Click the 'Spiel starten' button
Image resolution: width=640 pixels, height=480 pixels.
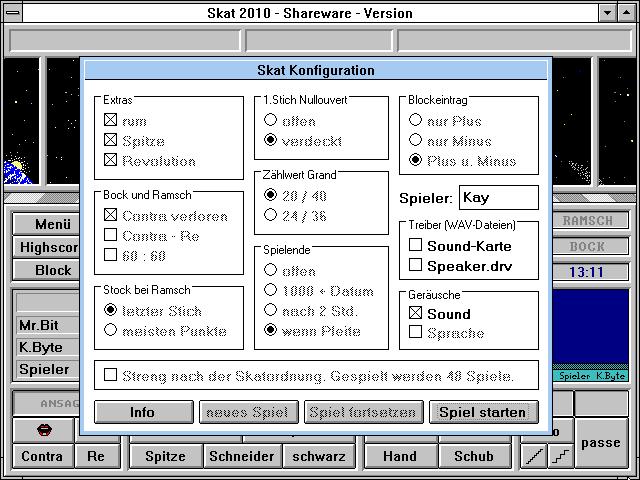click(484, 412)
